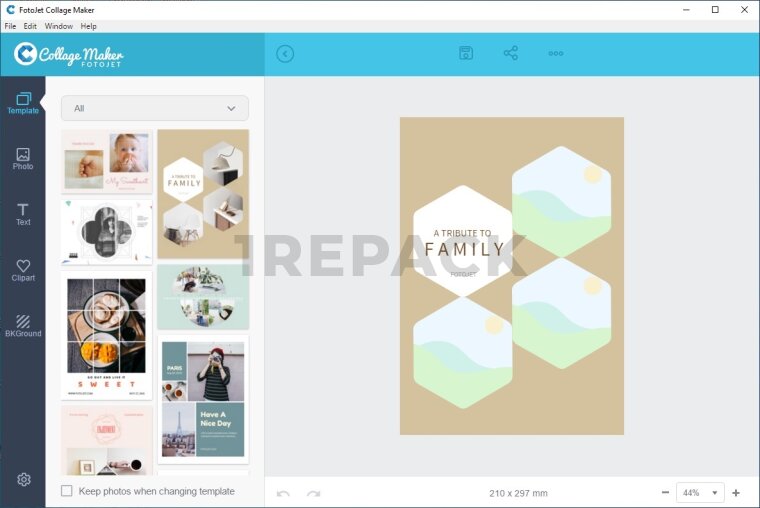760x508 pixels.
Task: Click the top-right hexagon photo placeholder
Action: click(561, 202)
